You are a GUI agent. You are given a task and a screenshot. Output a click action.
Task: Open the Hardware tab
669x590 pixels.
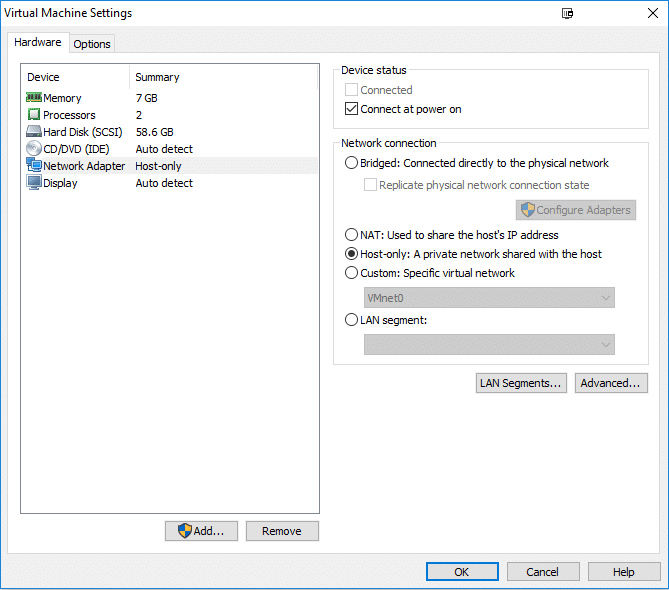38,43
